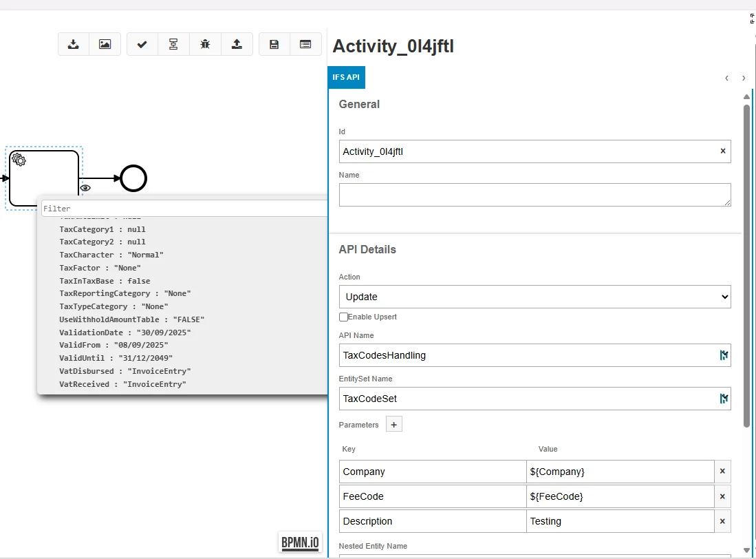The image size is (756, 559).
Task: Remove the Company parameter row
Action: coord(722,471)
